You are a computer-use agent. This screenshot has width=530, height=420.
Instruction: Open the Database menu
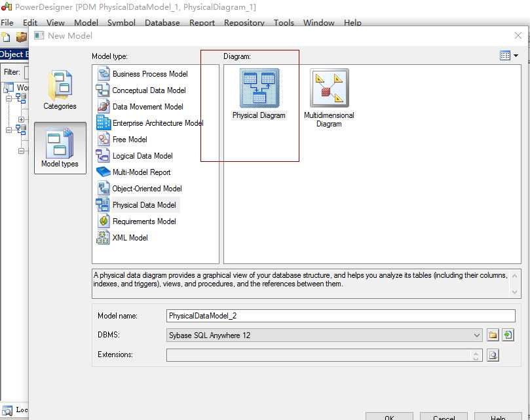[x=162, y=23]
